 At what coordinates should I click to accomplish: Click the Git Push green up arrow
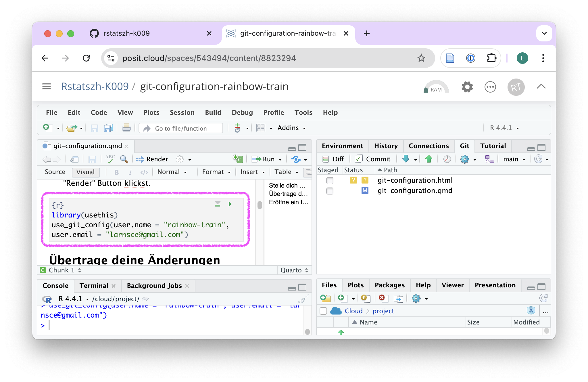429,159
